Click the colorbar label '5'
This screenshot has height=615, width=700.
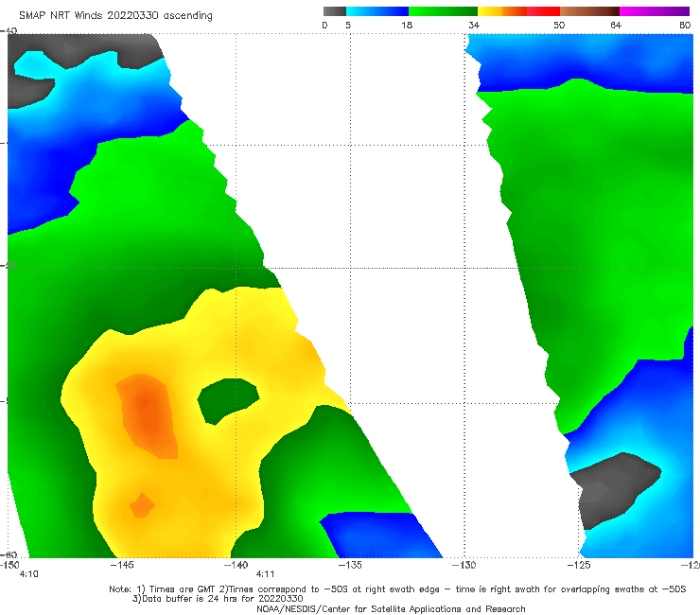[348, 25]
